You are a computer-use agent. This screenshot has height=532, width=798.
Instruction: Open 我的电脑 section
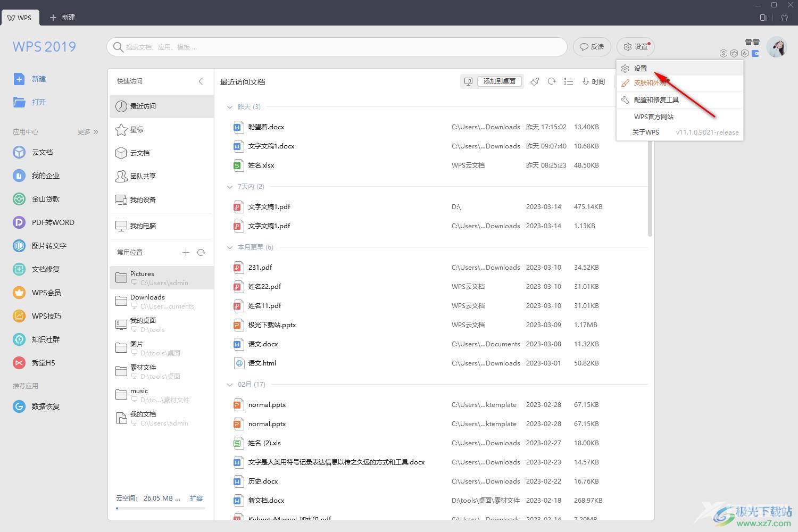point(162,226)
